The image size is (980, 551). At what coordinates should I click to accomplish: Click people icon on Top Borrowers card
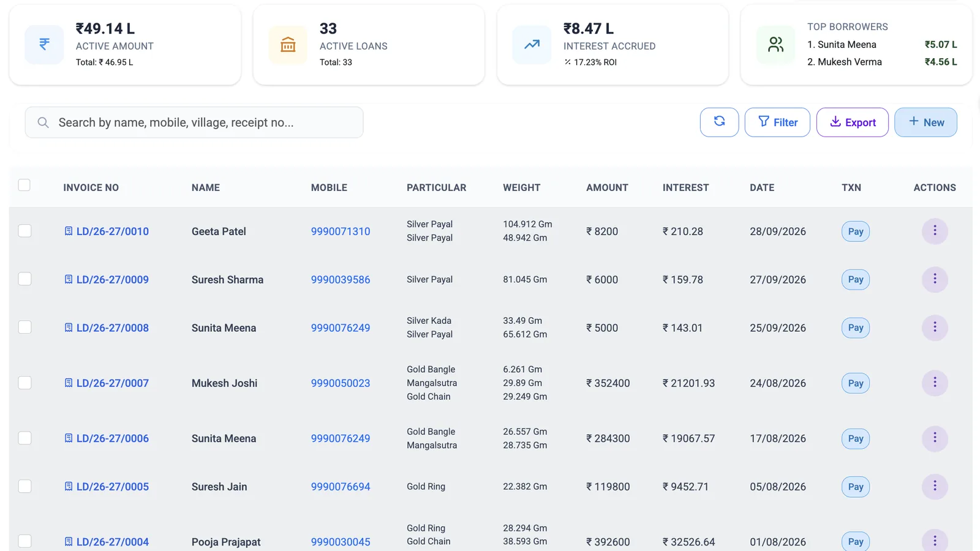click(x=775, y=45)
